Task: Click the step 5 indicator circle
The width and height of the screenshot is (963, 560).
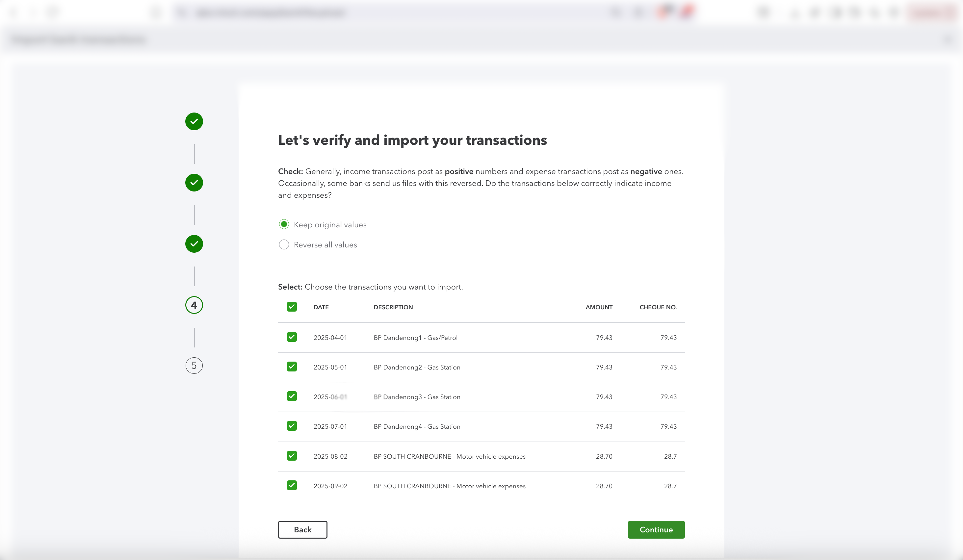Action: pos(194,366)
